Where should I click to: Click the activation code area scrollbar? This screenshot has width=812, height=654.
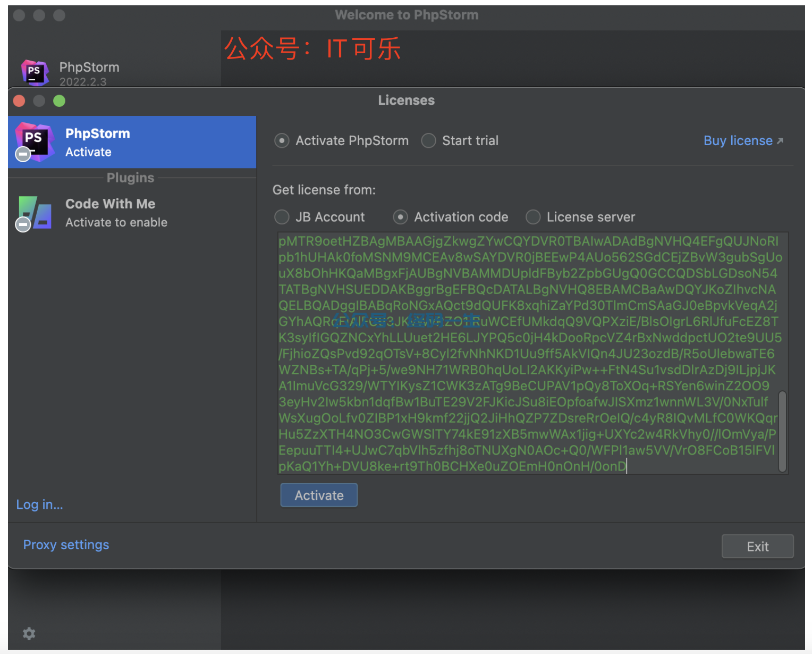point(782,431)
